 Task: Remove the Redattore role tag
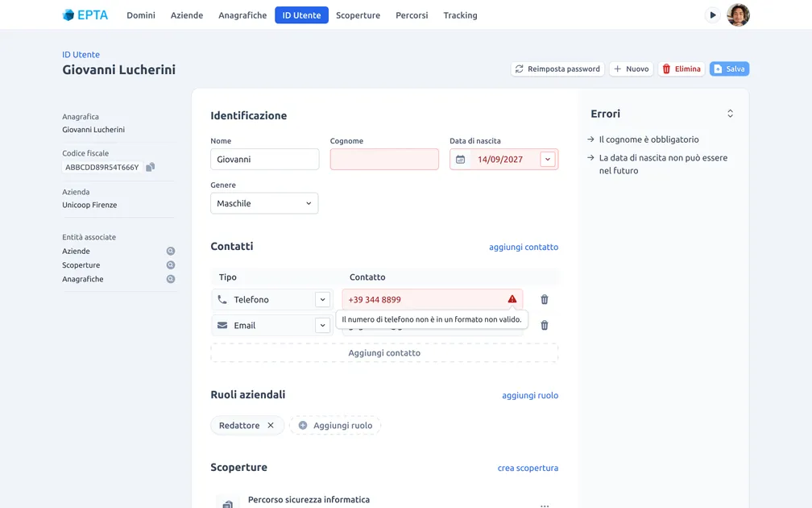[271, 426]
